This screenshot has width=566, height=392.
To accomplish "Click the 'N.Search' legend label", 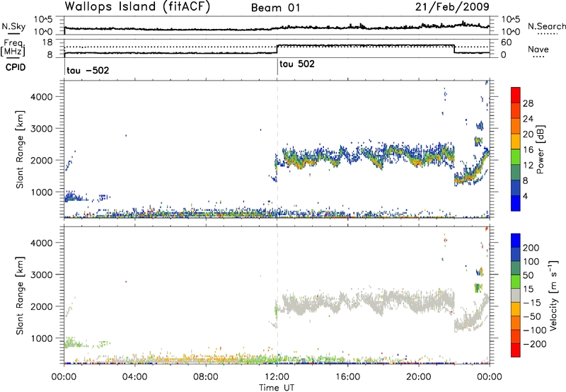I will coord(546,26).
